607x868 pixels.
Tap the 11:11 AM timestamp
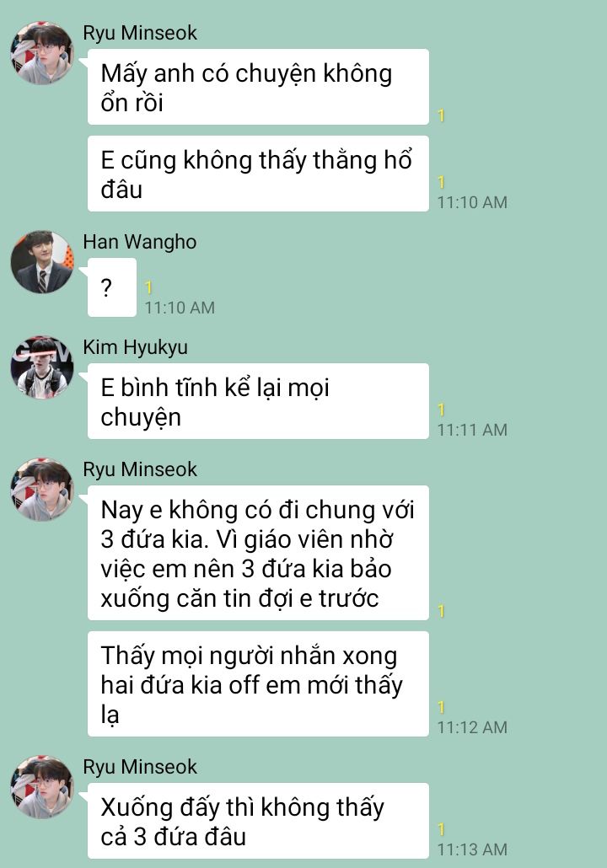(x=472, y=430)
